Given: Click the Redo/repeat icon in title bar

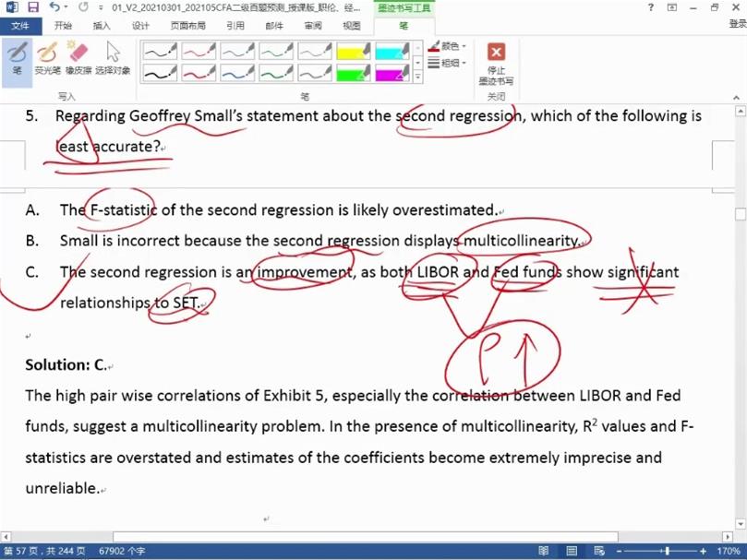Looking at the screenshot, I should [x=83, y=7].
